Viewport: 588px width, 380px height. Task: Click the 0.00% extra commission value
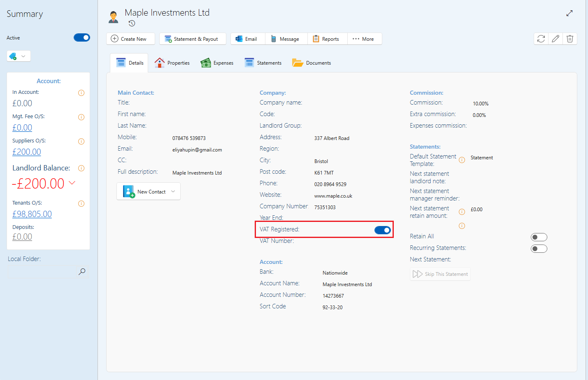tap(479, 115)
